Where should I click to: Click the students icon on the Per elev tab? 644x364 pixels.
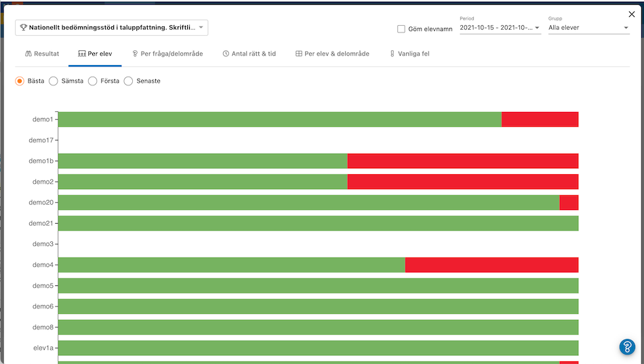click(x=82, y=54)
